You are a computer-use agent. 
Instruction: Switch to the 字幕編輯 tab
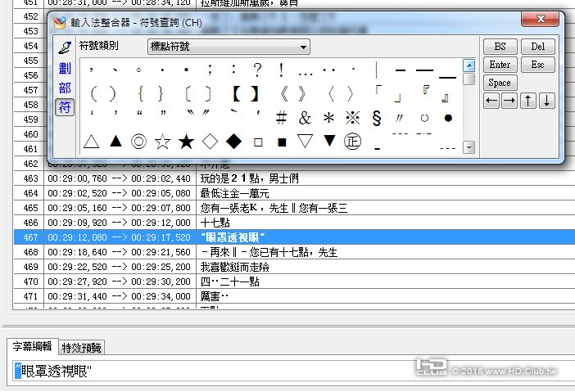click(32, 346)
